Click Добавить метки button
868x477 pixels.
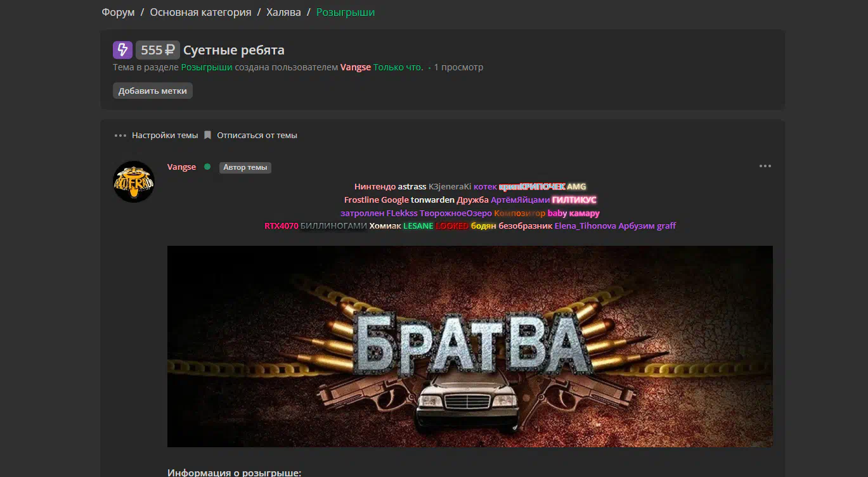click(153, 91)
